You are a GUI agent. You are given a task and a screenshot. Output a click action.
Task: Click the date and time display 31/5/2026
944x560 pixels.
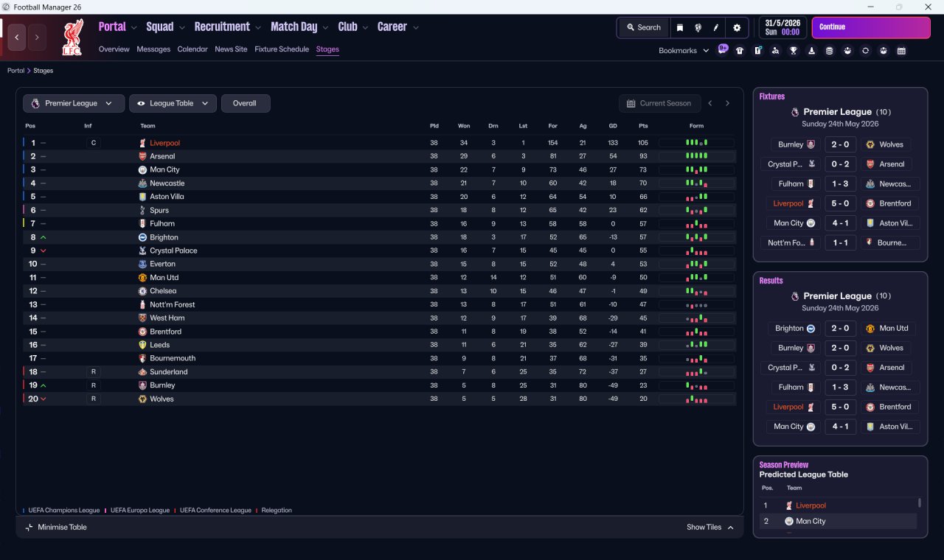click(x=784, y=27)
